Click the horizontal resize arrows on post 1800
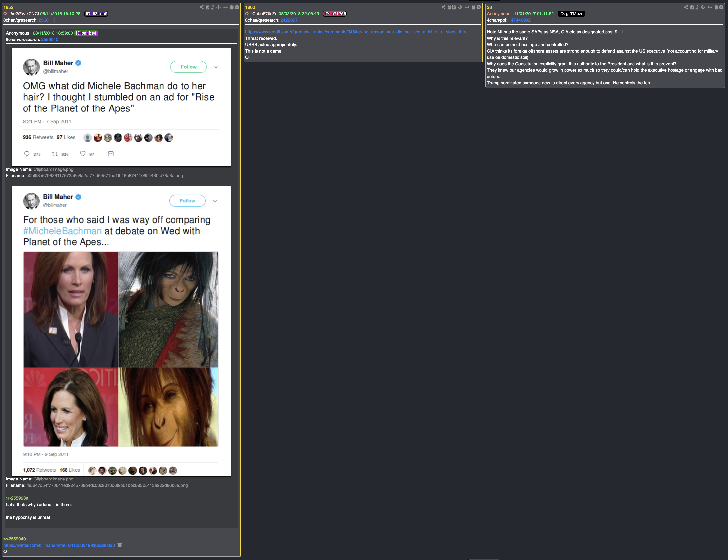 [x=467, y=7]
